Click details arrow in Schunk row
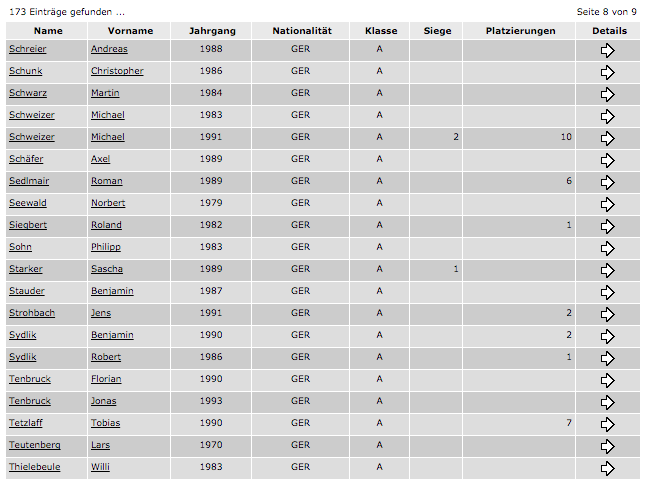645x492 pixels. [607, 72]
